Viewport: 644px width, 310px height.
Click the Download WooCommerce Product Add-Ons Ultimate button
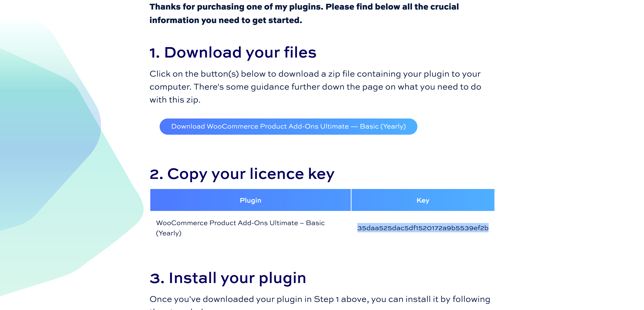tap(288, 126)
